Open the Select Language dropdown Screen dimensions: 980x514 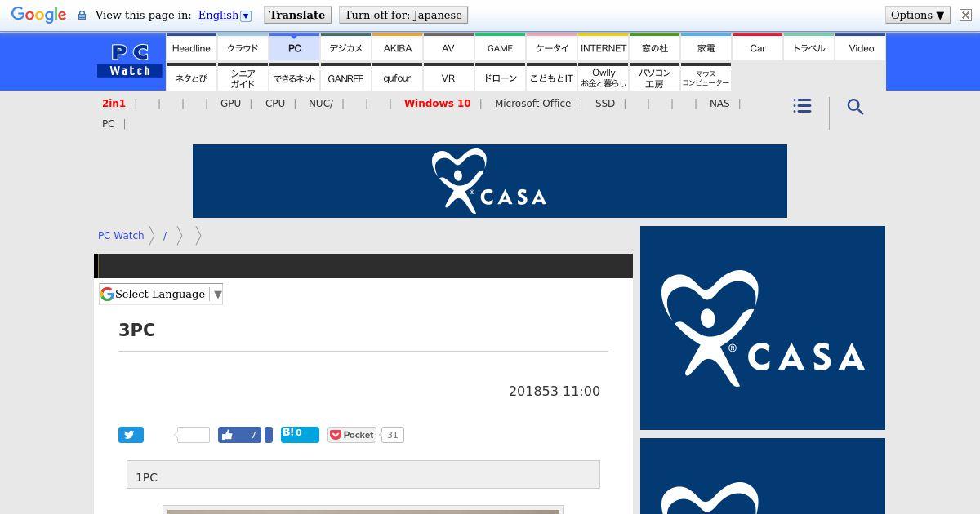click(x=161, y=295)
